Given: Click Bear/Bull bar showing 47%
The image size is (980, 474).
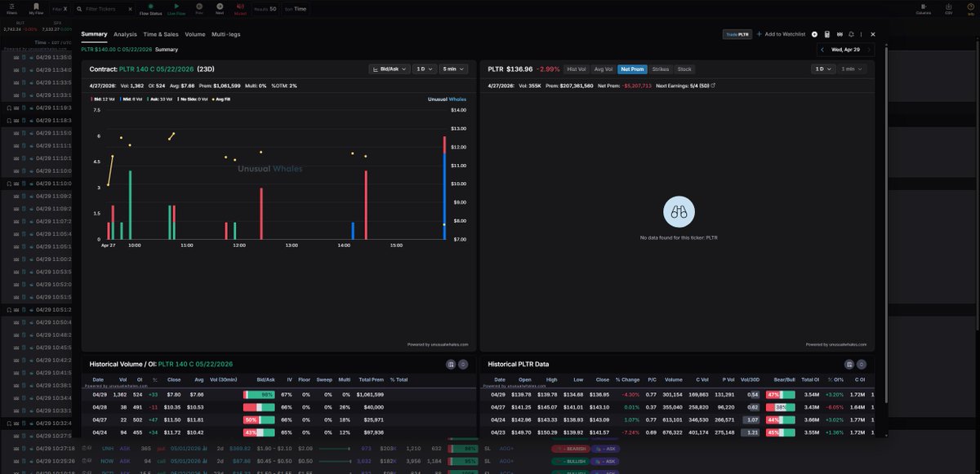Looking at the screenshot, I should tap(779, 394).
